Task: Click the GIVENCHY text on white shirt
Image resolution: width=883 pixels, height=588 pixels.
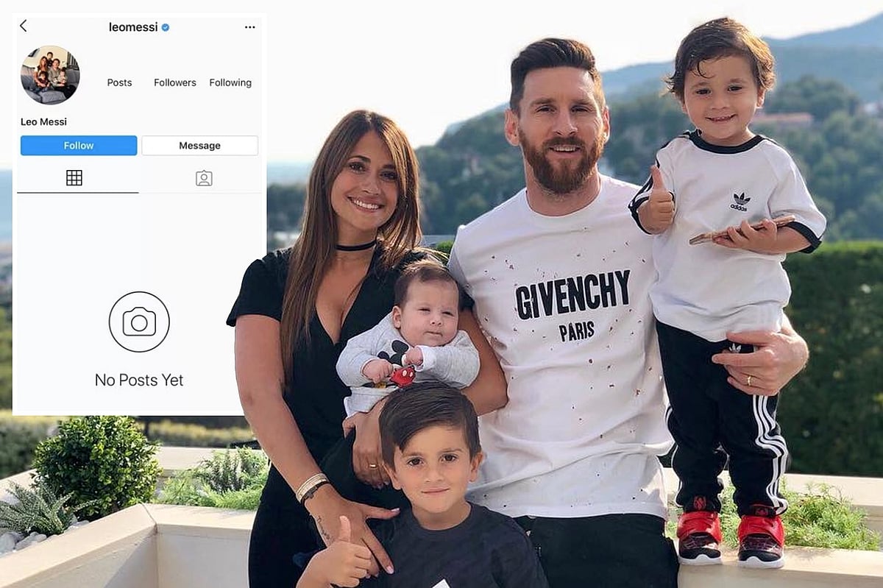Action: (x=572, y=294)
